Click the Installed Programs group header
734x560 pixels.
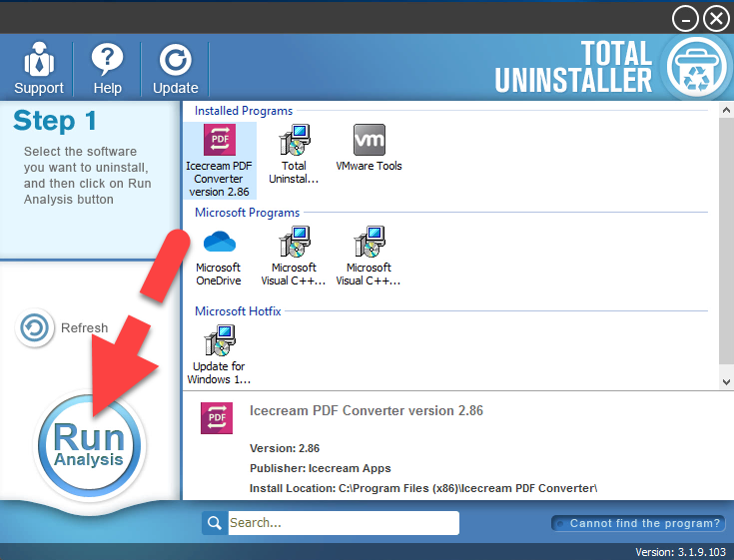click(x=244, y=111)
